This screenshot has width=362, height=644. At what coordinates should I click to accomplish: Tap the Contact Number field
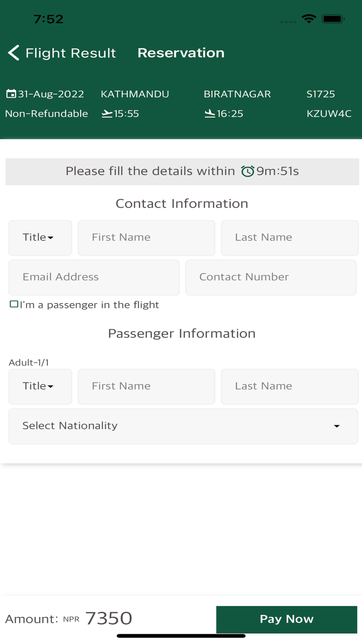click(270, 277)
